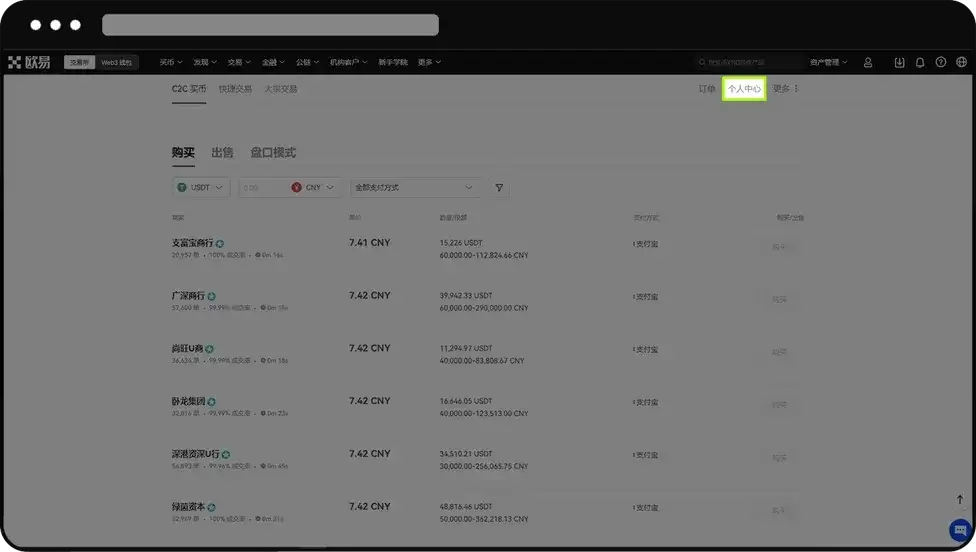Image resolution: width=976 pixels, height=552 pixels.
Task: Switch to the 出售 tab
Action: tap(222, 152)
